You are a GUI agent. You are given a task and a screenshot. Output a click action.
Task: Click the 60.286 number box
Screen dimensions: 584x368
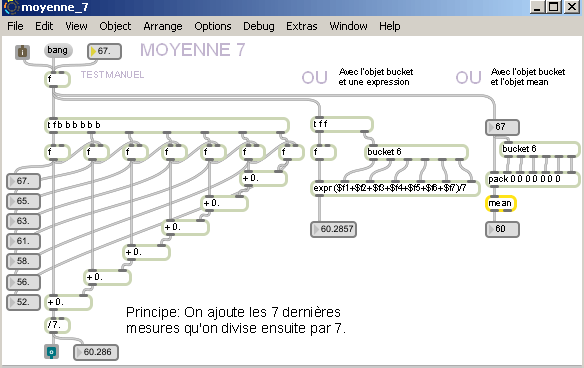click(96, 352)
